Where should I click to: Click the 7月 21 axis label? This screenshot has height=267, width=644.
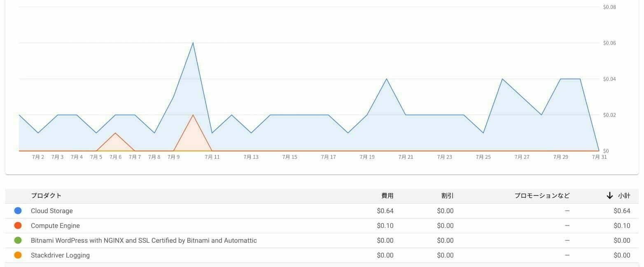[406, 157]
